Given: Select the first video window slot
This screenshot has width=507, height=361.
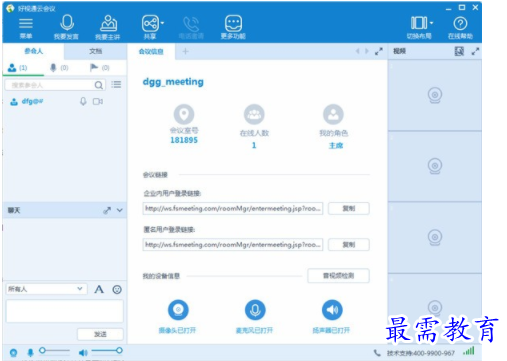Looking at the screenshot, I should click(x=435, y=95).
